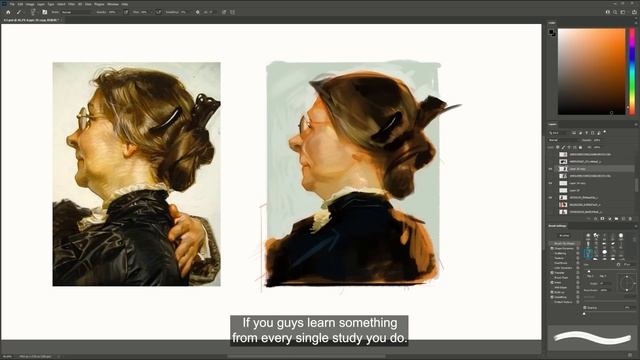
Task: Open the Image menu
Action: coord(30,4)
